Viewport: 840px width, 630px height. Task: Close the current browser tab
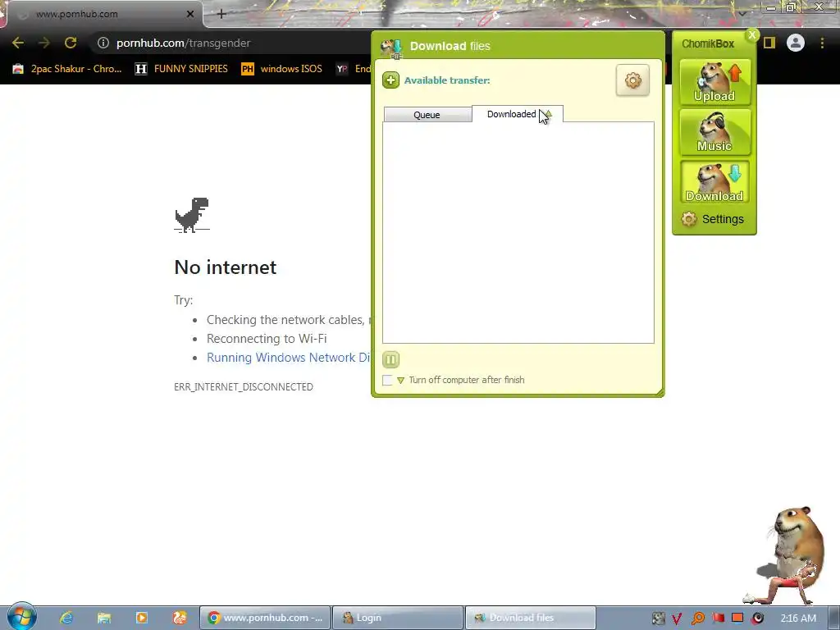click(x=190, y=14)
